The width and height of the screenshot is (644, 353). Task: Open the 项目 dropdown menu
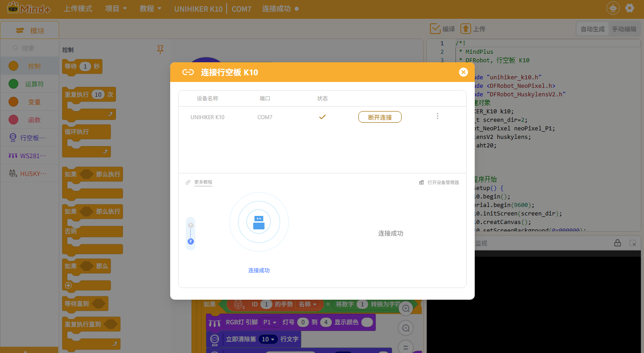click(116, 9)
